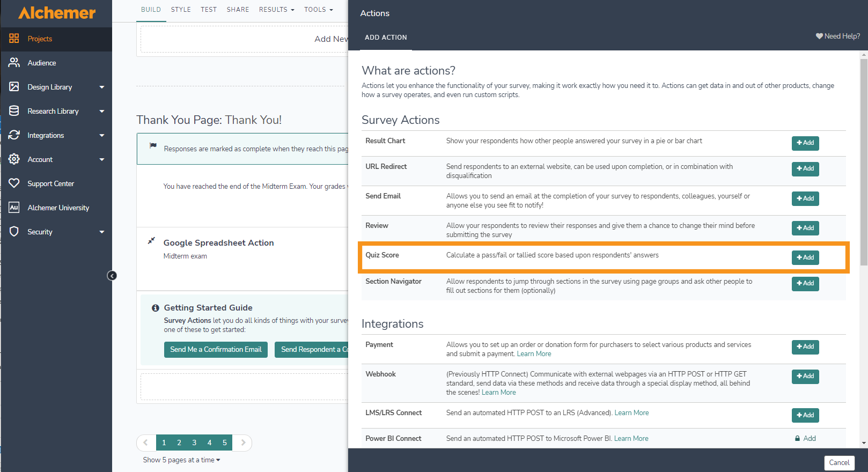Click the Research Library database icon
868x472 pixels.
click(x=14, y=111)
